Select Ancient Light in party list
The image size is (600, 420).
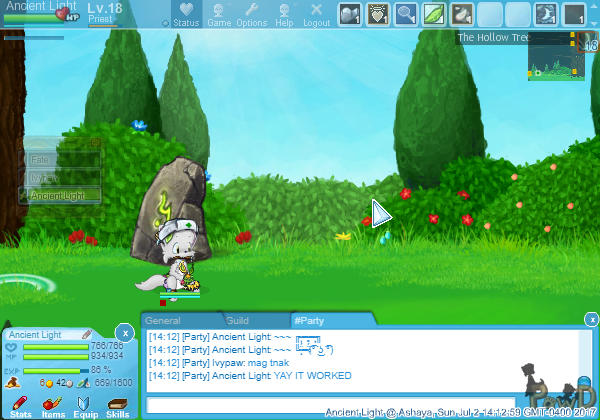click(x=62, y=195)
